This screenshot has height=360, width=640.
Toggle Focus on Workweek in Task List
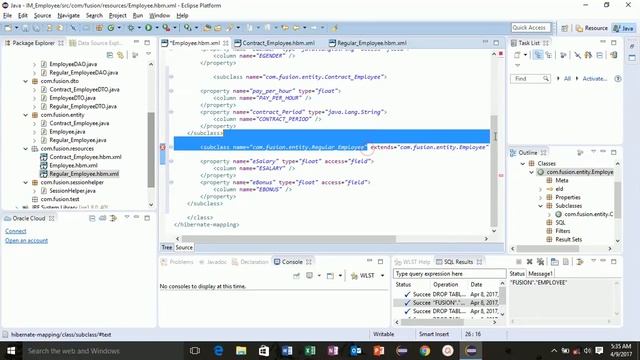point(563,55)
